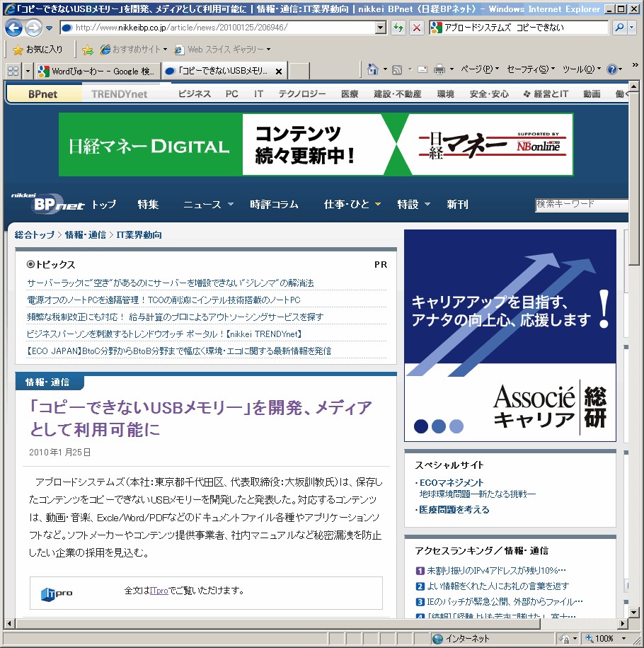Click the horizontal scrollbar right arrow
Viewport: 644px width, 648px height.
coord(623,623)
